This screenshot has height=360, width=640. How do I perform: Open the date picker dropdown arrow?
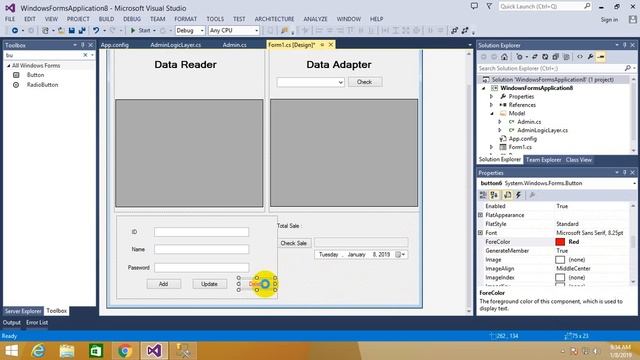403,255
